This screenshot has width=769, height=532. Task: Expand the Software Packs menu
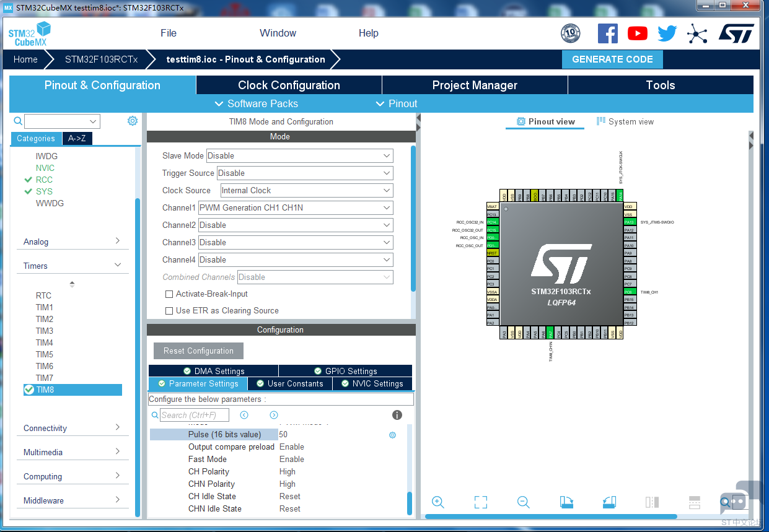[x=256, y=103]
